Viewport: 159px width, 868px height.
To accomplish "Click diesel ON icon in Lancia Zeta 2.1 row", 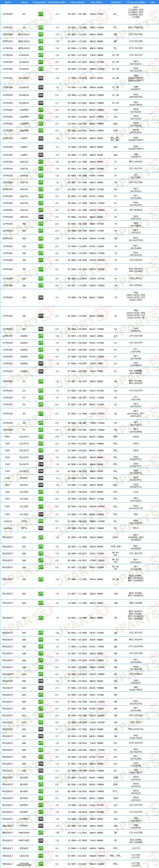I will (40, 528).
